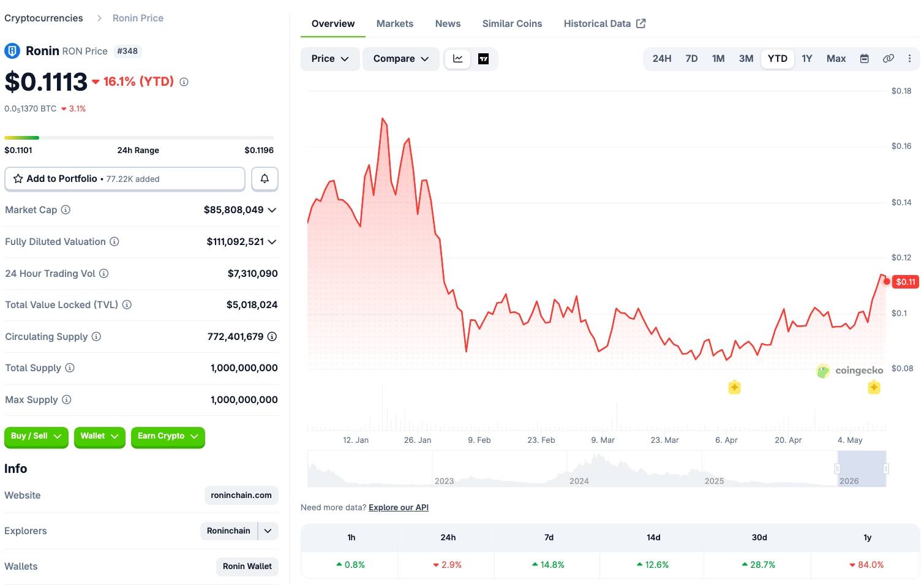
Task: Click the Explore our API link
Action: coord(399,507)
